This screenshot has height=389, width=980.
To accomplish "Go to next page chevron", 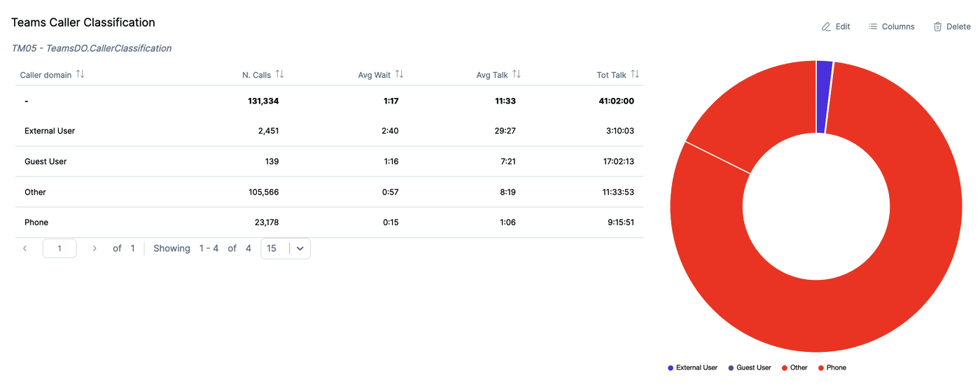I will click(x=94, y=248).
